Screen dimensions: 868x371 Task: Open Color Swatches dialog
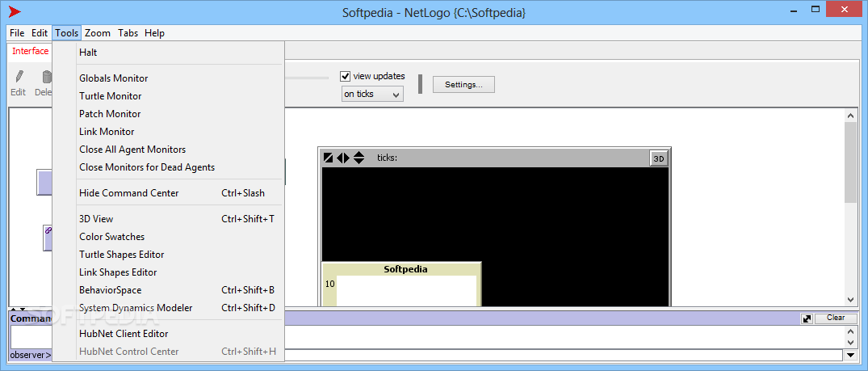pyautogui.click(x=168, y=237)
